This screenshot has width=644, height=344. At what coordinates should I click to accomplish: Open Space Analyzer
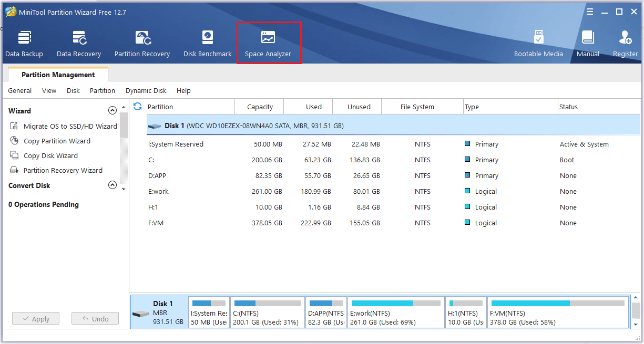point(268,44)
